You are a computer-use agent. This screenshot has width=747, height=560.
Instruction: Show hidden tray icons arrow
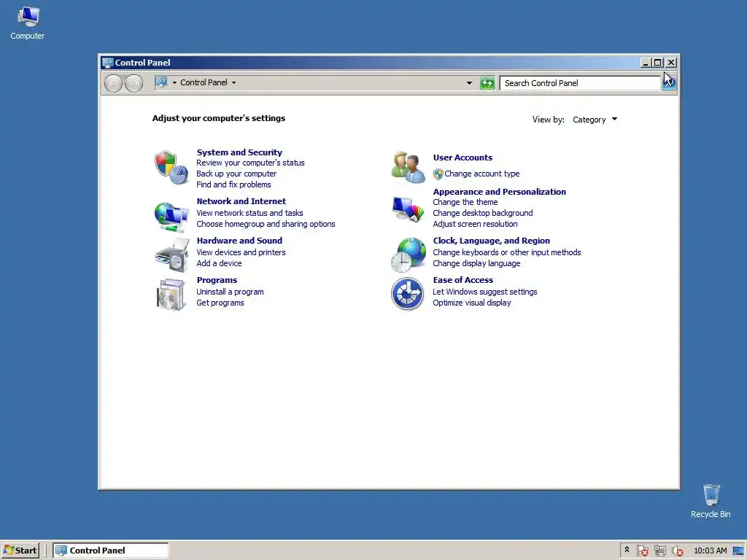click(627, 550)
